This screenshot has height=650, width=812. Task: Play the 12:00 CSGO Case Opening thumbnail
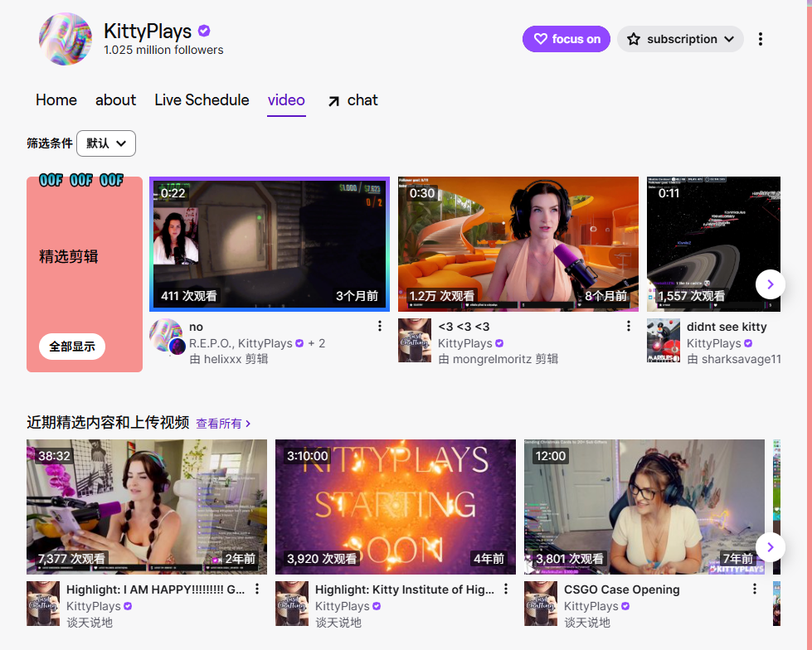[644, 507]
